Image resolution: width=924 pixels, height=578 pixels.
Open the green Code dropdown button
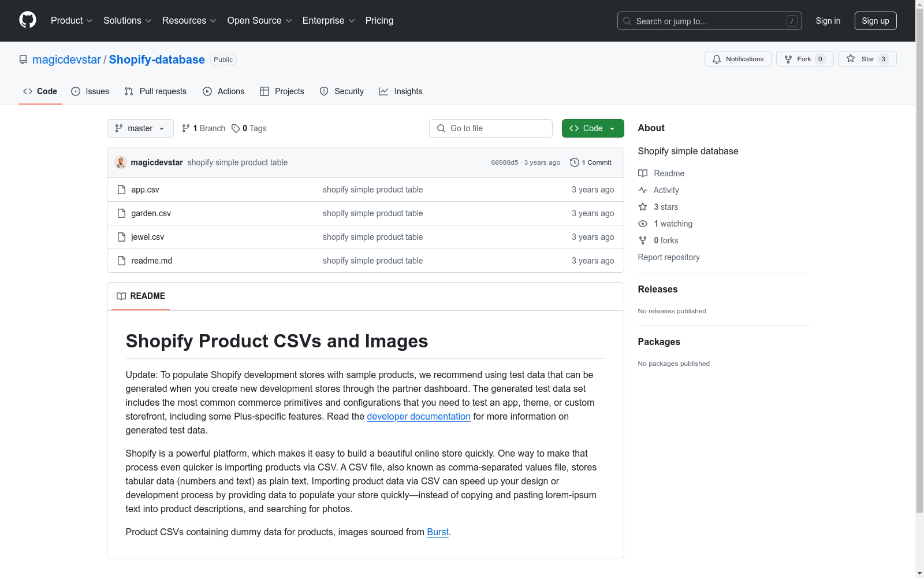(x=593, y=128)
